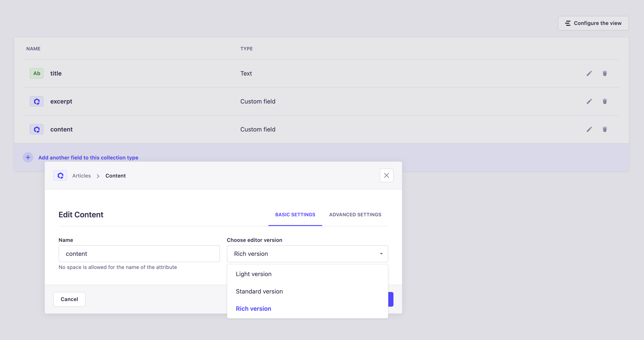This screenshot has width=644, height=340.
Task: Edit the content field via its pencil icon
Action: click(589, 130)
